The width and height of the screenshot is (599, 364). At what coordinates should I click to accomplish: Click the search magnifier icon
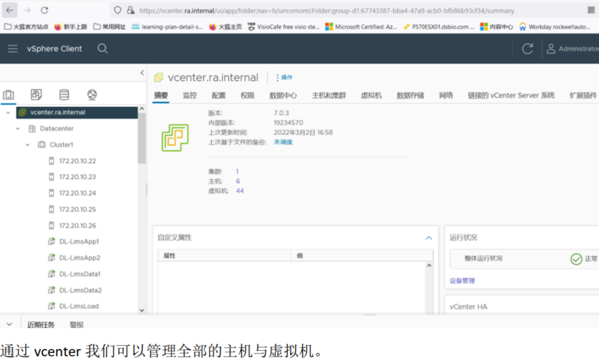[x=103, y=49]
